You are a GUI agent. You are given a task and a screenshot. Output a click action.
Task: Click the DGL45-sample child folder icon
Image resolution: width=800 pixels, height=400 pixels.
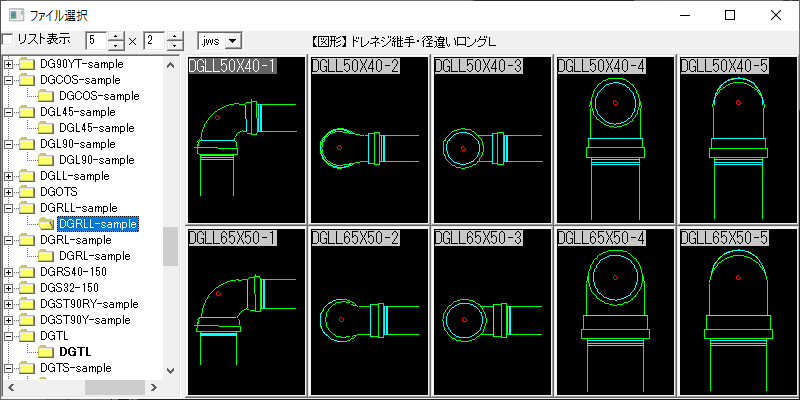(x=46, y=128)
